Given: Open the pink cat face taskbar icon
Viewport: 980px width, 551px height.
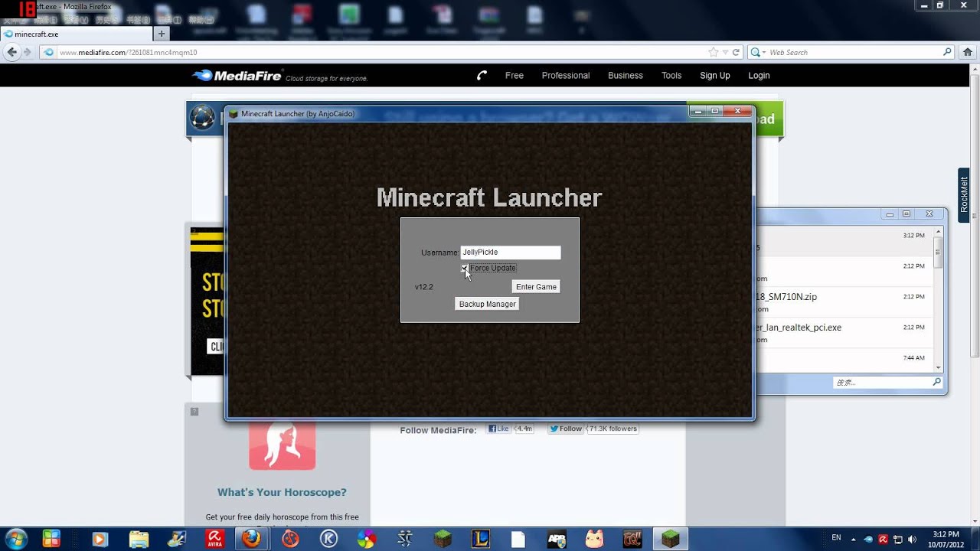Looking at the screenshot, I should [594, 539].
